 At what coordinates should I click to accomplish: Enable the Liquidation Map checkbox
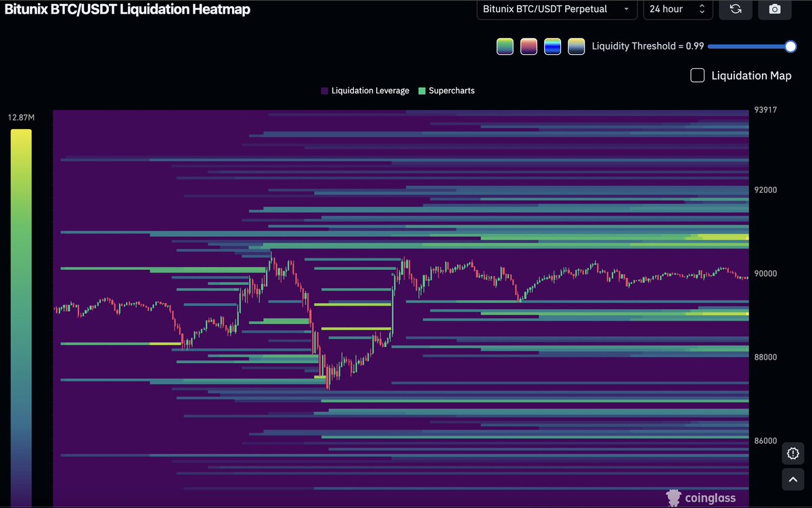coord(697,75)
